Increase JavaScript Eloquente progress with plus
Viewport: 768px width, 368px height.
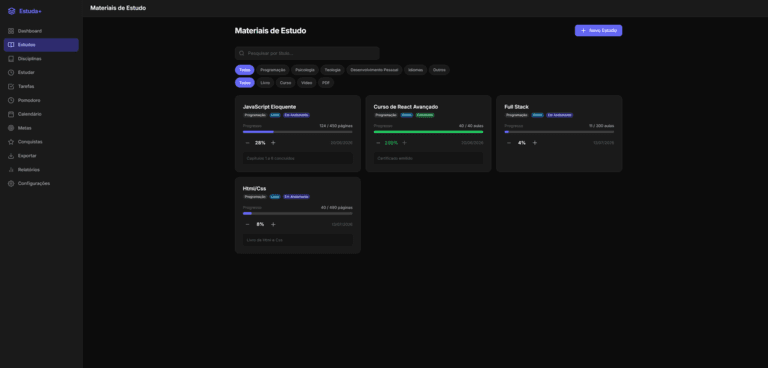coord(273,143)
